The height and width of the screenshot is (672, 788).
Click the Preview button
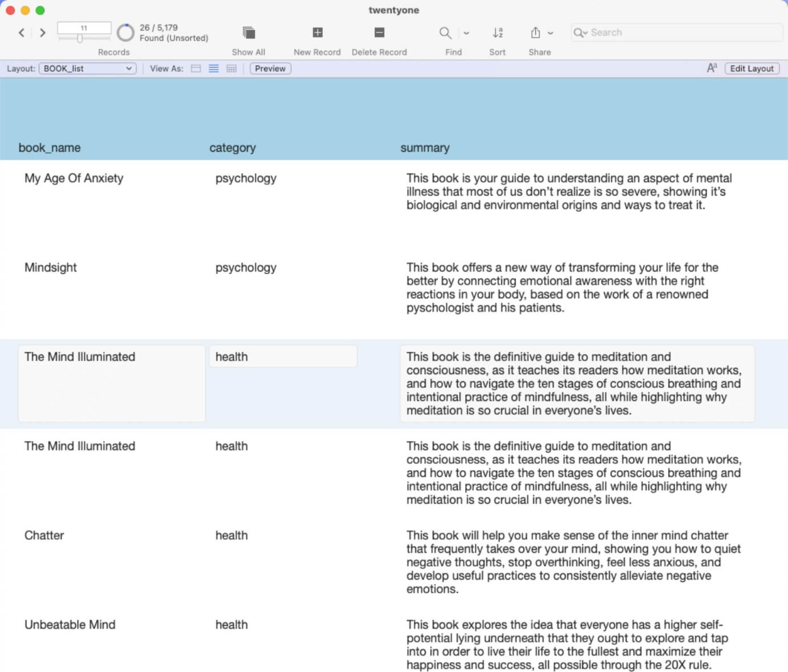click(x=270, y=68)
